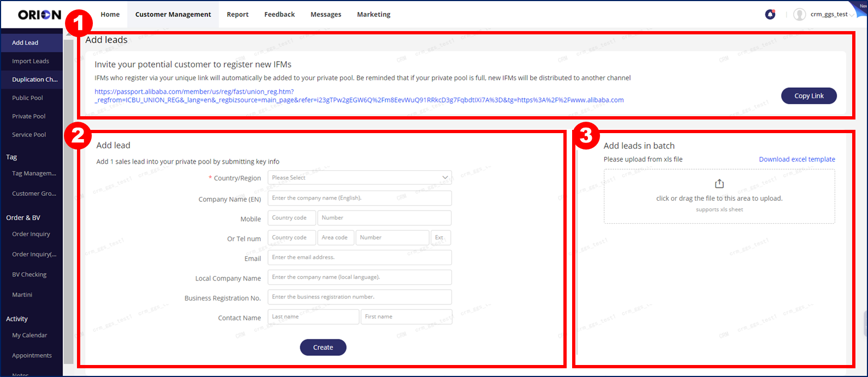Click the First name field
Viewport: 868px width, 377px height.
[407, 316]
